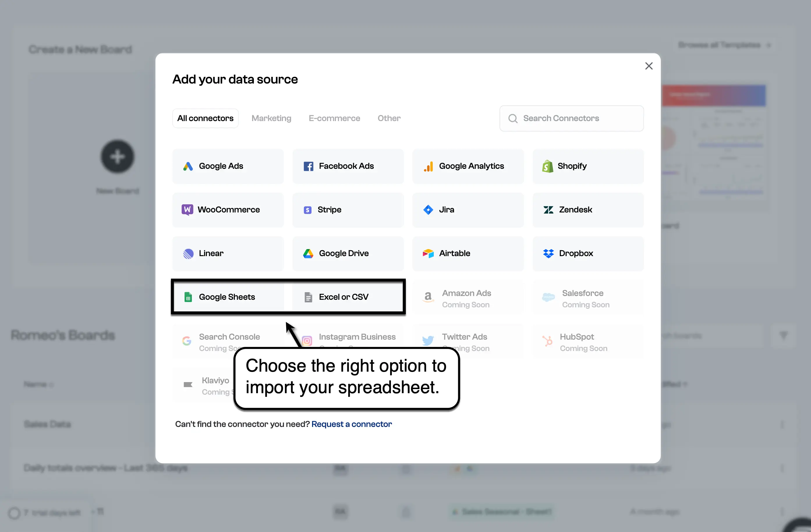
Task: Switch to the Other tab
Action: [389, 118]
